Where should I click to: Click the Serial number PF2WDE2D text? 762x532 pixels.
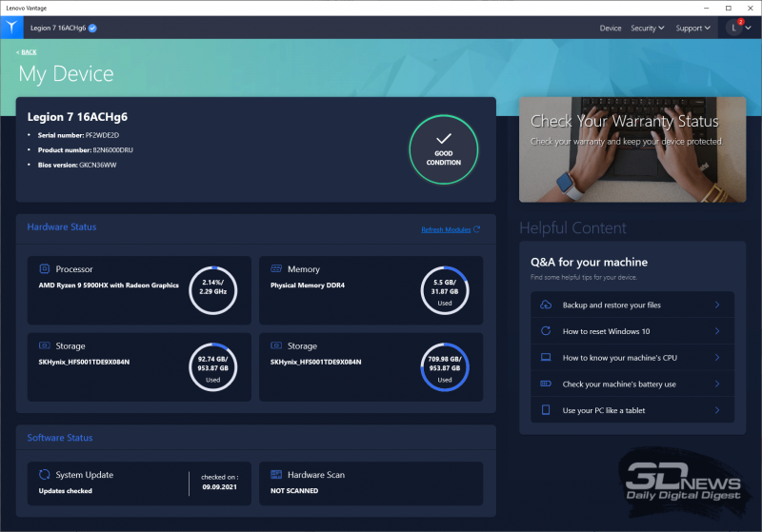[78, 135]
